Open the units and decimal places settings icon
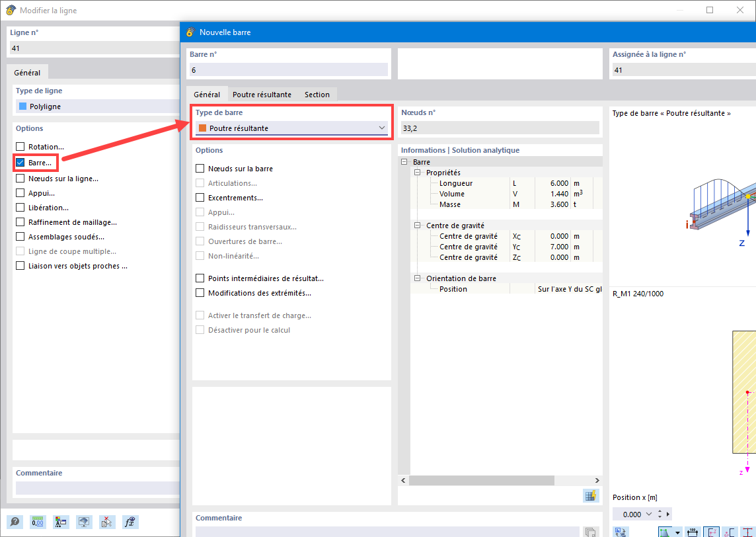Image resolution: width=756 pixels, height=537 pixels. [x=38, y=522]
